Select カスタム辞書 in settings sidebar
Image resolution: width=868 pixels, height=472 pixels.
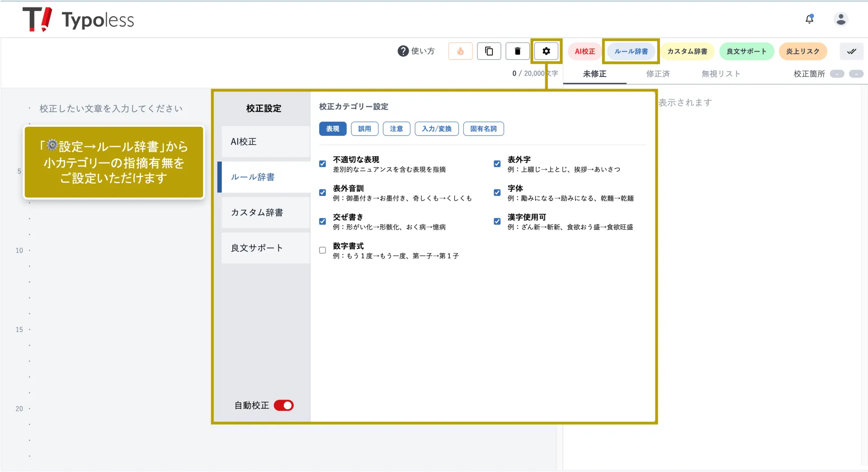[x=266, y=212]
